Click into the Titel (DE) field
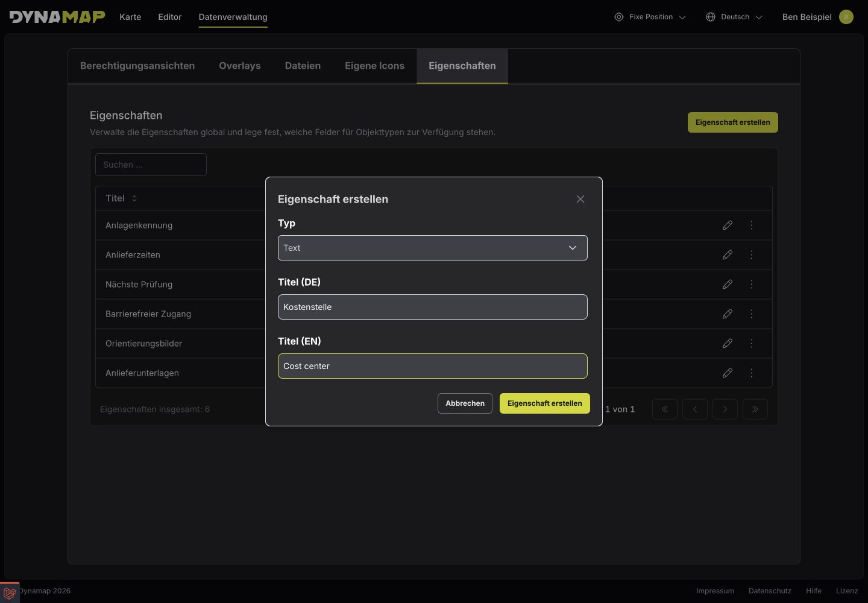This screenshot has height=603, width=868. coord(433,307)
